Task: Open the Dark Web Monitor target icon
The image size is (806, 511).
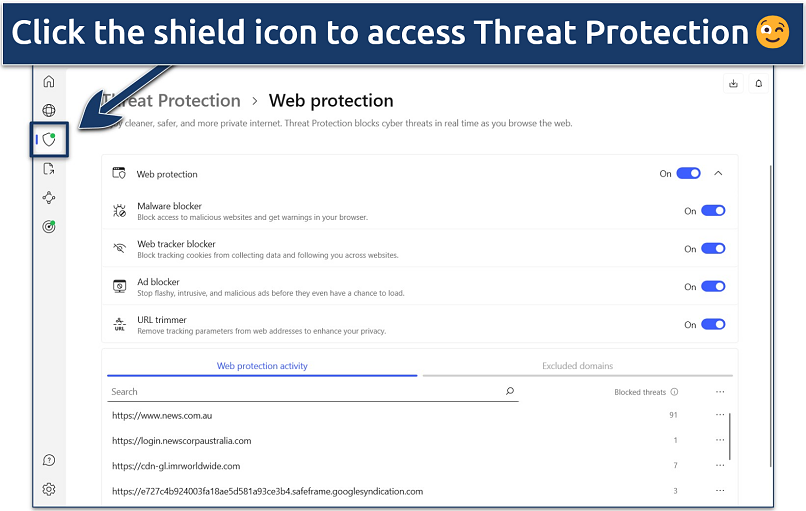Action: coord(49,227)
